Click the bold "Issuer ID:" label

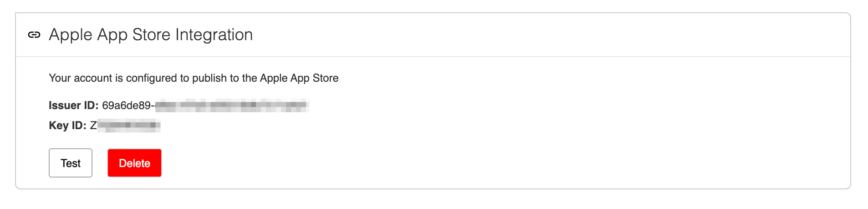tap(73, 105)
